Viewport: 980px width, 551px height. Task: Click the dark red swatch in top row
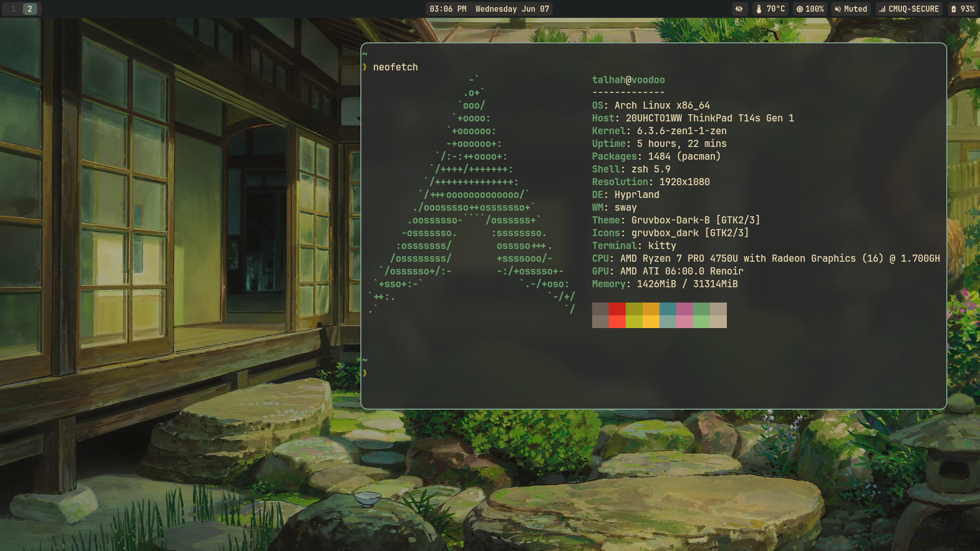[617, 309]
